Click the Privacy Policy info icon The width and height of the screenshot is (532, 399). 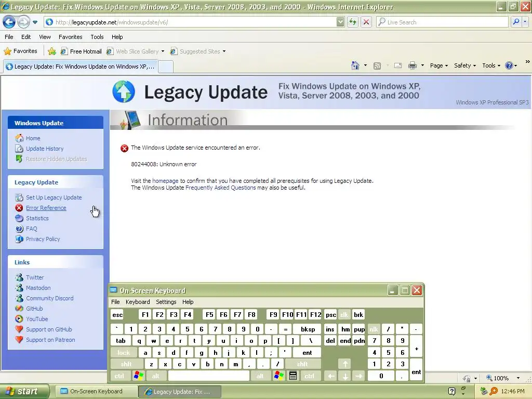[x=19, y=239]
